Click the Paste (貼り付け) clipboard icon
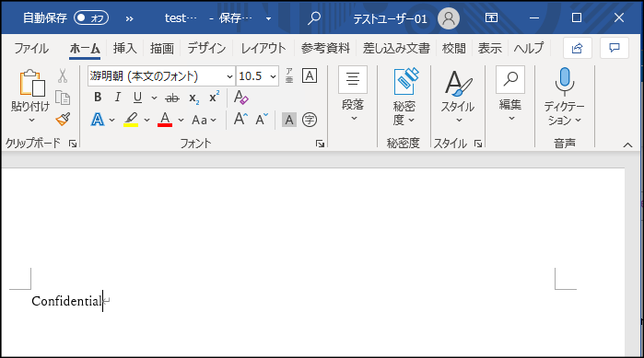644x358 pixels. click(x=31, y=84)
